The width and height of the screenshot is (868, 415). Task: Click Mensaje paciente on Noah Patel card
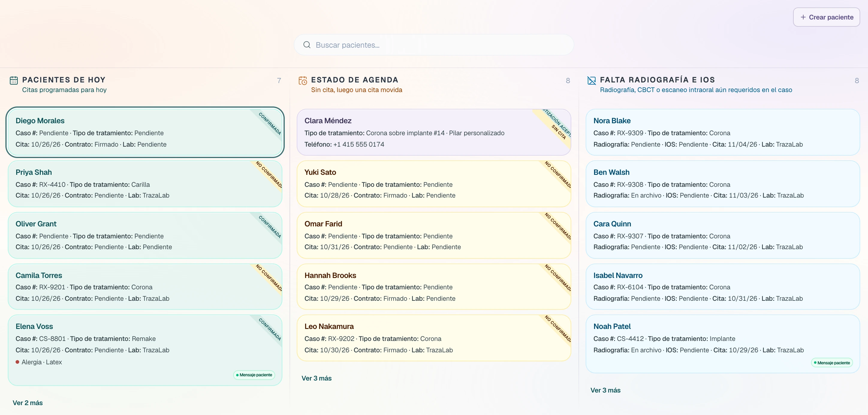[832, 363]
